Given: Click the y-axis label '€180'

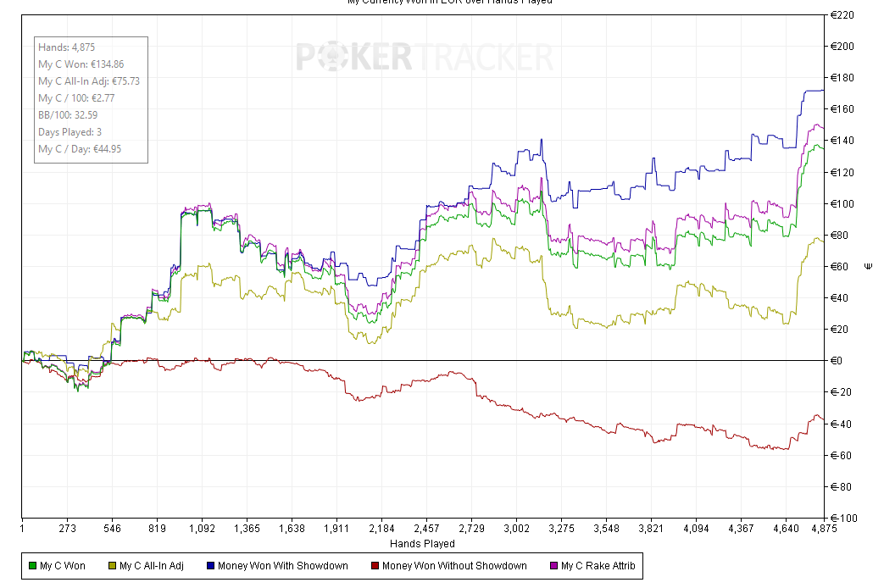Looking at the screenshot, I should (x=842, y=78).
